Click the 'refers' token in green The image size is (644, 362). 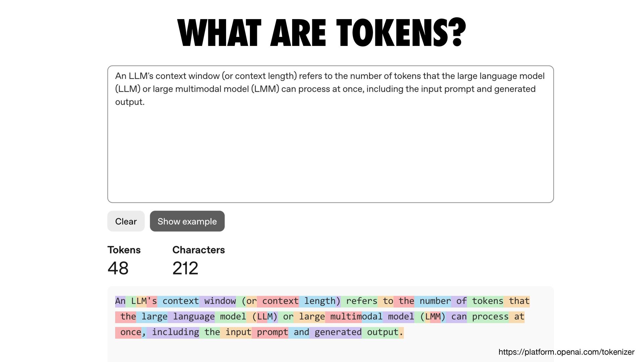(359, 301)
